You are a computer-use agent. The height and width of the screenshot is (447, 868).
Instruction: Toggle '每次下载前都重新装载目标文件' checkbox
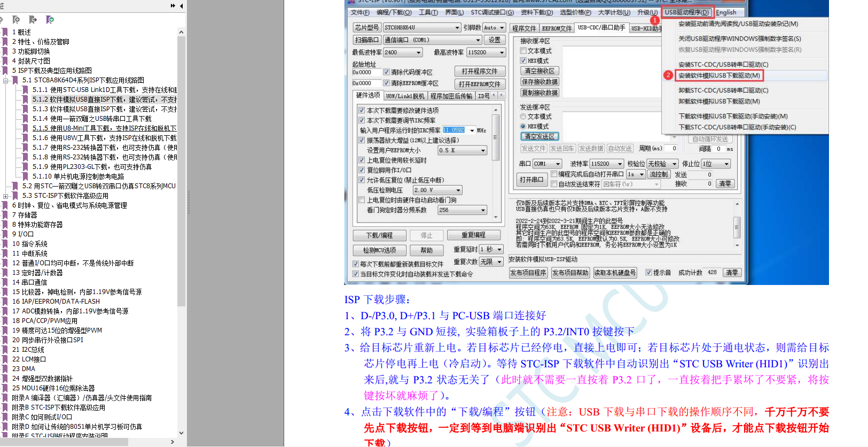point(356,264)
